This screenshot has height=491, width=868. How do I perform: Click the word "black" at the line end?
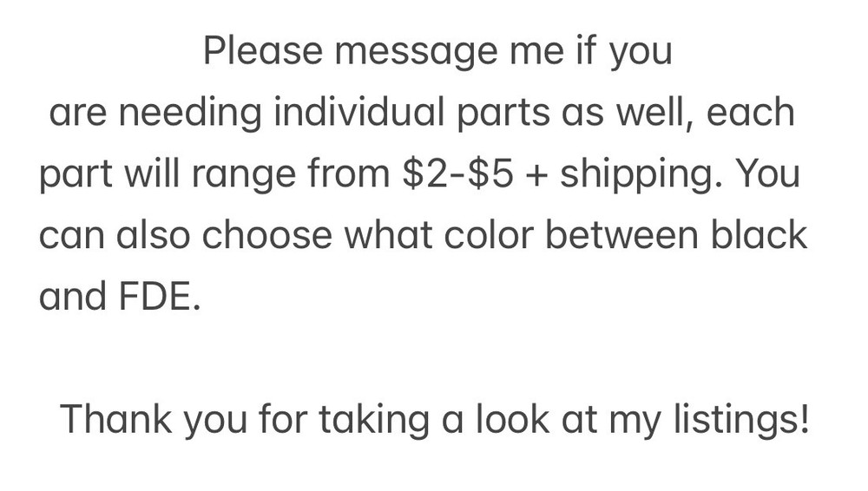762,236
